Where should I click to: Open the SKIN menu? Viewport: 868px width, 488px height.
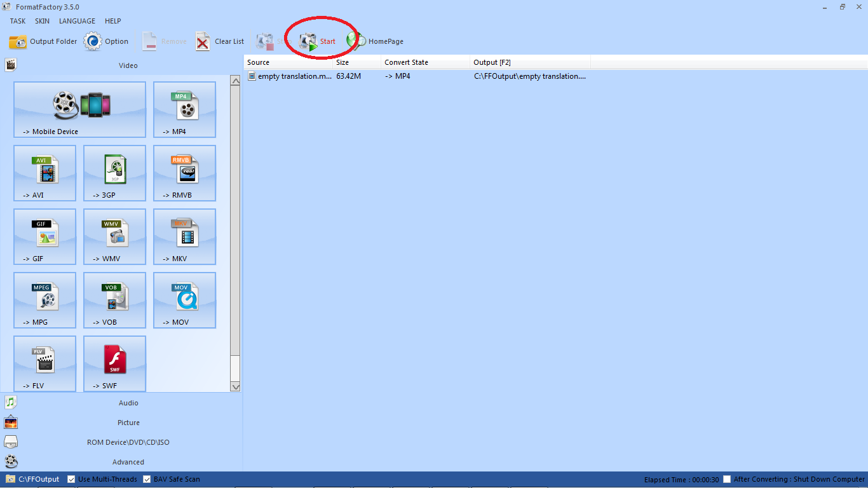pos(43,21)
